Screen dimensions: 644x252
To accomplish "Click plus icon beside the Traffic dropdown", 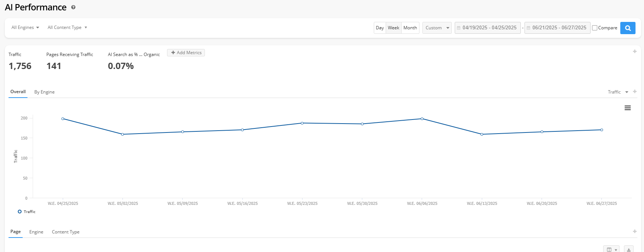I will (635, 92).
